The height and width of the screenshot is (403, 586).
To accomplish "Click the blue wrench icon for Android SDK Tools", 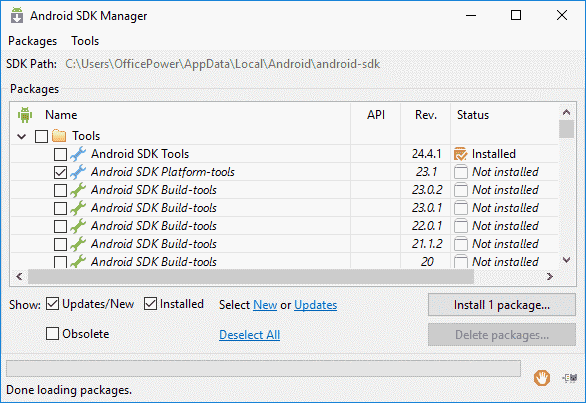I will tap(78, 154).
